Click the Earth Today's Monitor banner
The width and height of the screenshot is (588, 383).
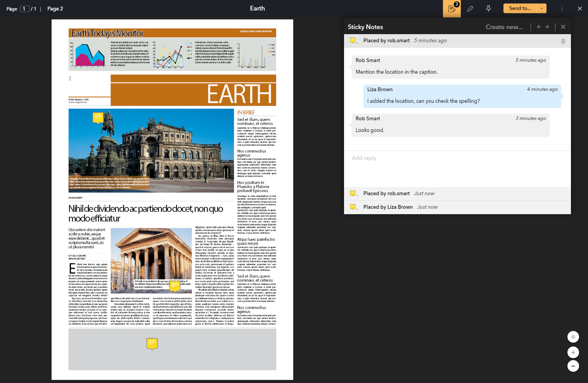coord(172,33)
